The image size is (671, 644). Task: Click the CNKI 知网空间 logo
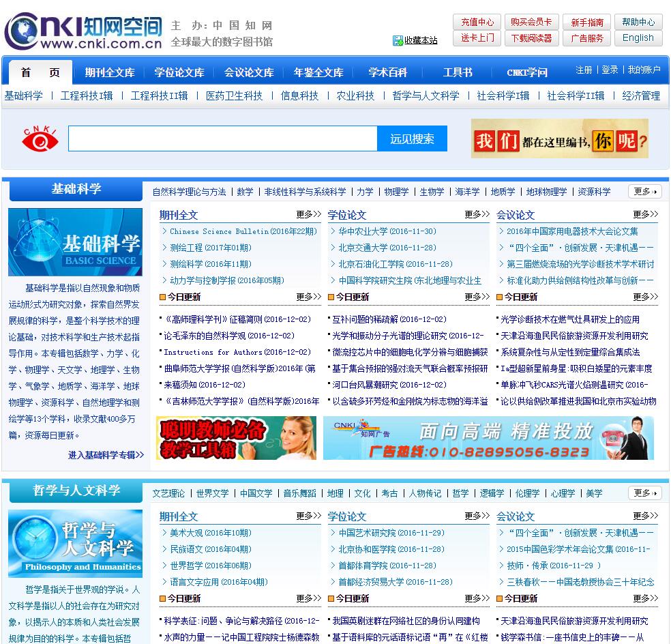pos(83,31)
